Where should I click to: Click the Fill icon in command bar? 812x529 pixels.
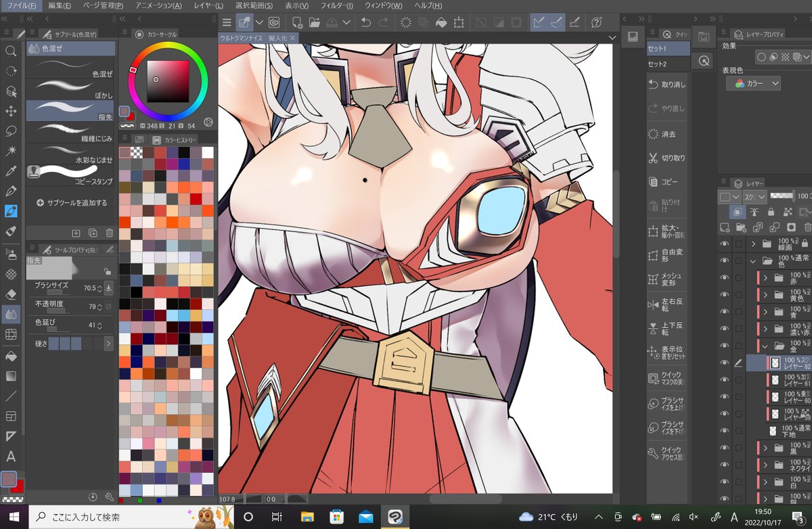pyautogui.click(x=441, y=22)
